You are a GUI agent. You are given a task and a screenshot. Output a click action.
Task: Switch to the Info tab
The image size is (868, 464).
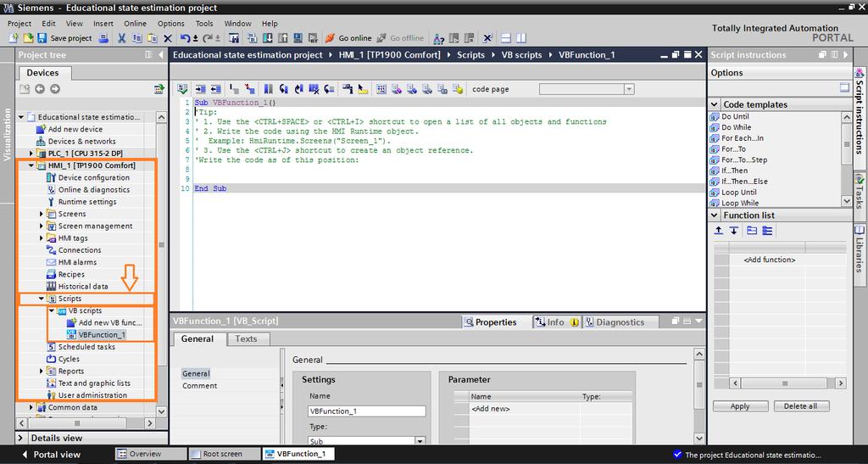(556, 322)
